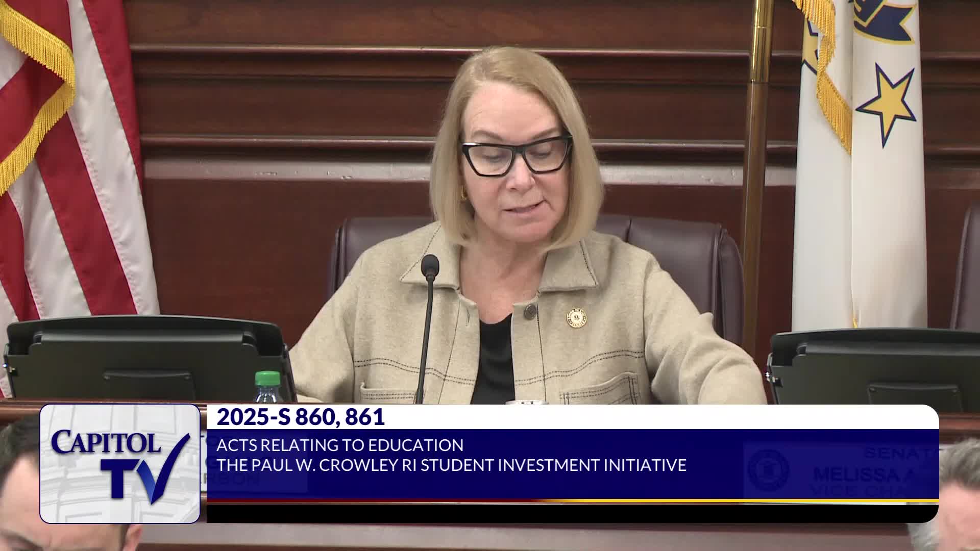
Task: Click the gold lapel pin on jacket
Action: 576,318
